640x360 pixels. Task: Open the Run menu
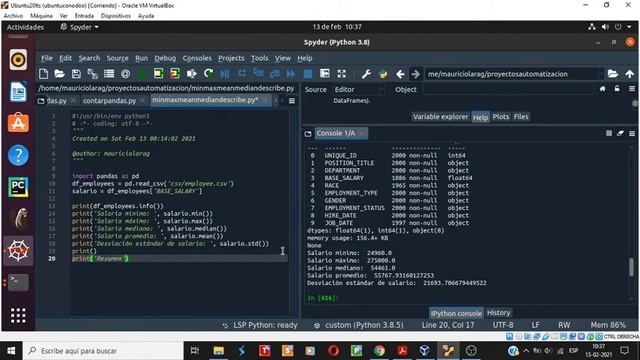tap(142, 58)
